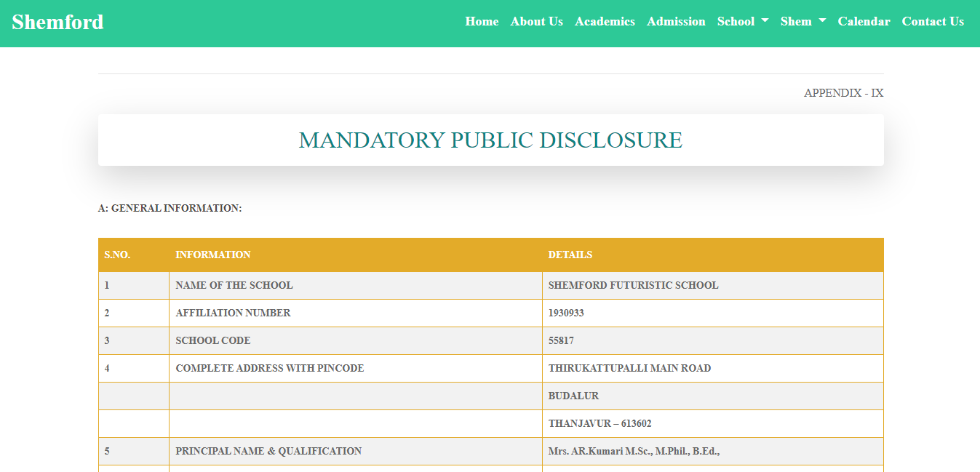Screen dimensions: 980x472
Task: Select COMPLETE ADDRESS WITH PINCODE cell
Action: click(356, 368)
